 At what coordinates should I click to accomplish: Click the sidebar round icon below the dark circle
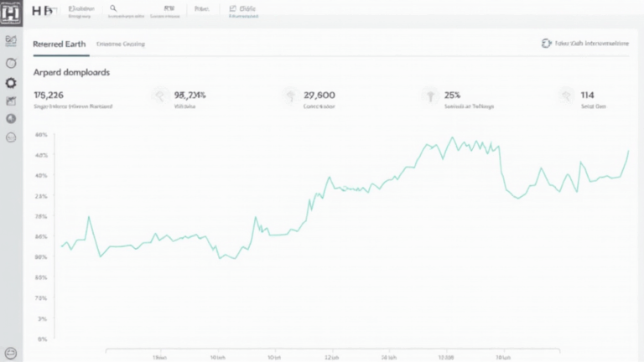click(11, 137)
